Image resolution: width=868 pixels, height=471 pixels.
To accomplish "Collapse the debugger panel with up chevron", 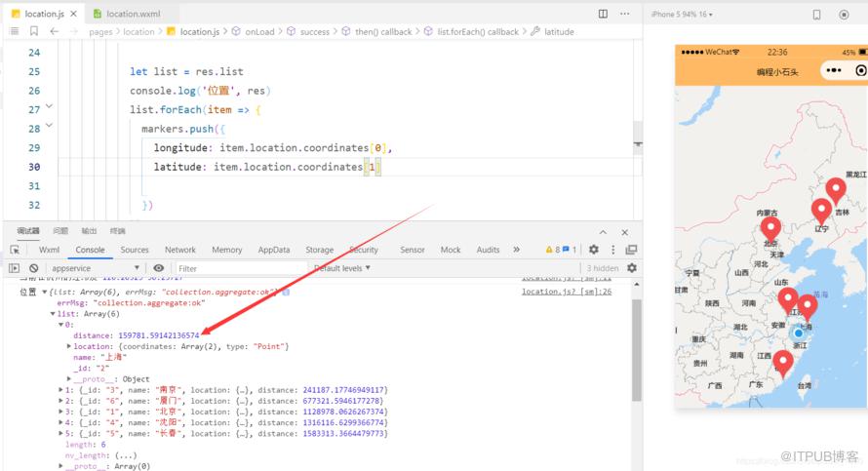I will tap(603, 232).
